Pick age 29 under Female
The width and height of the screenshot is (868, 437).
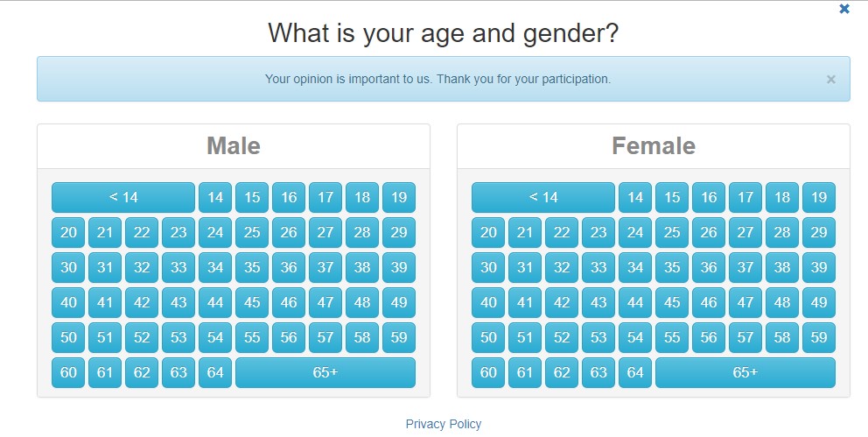tap(819, 232)
